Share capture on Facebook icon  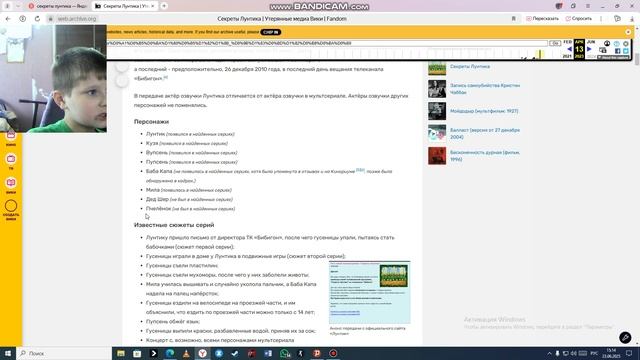pyautogui.click(x=618, y=51)
